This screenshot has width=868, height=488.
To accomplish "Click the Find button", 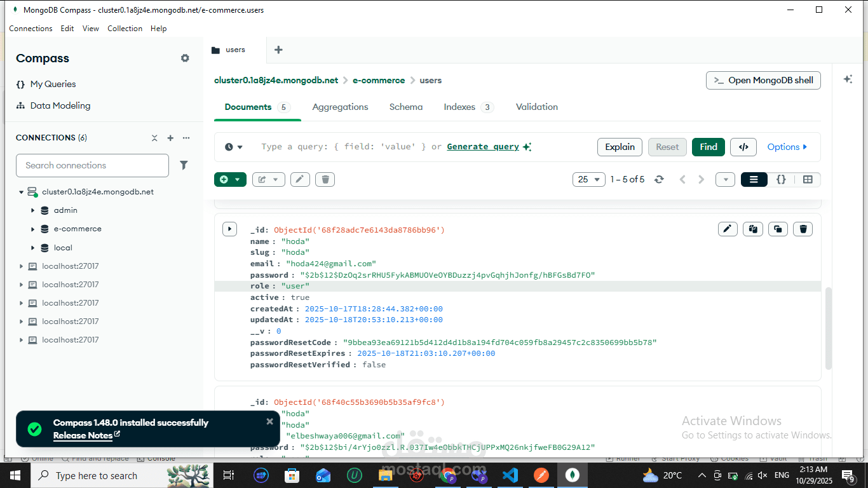I will 709,147.
